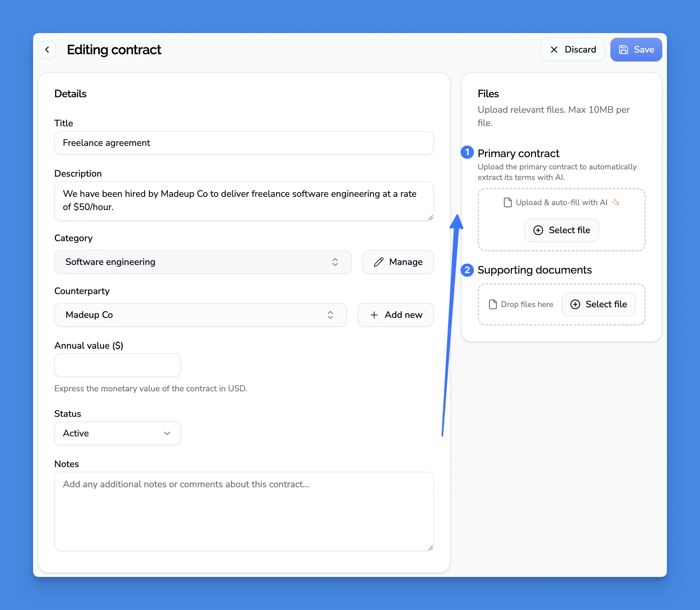The image size is (700, 610).
Task: Click the back chevron icon
Action: (47, 50)
